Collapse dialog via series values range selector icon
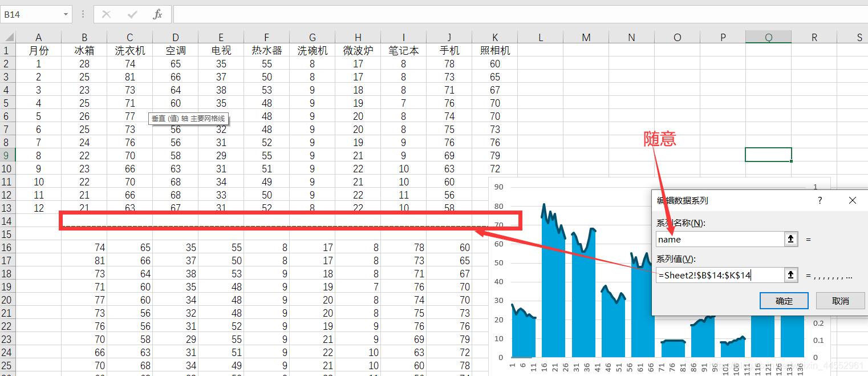The image size is (868, 376). click(x=791, y=276)
